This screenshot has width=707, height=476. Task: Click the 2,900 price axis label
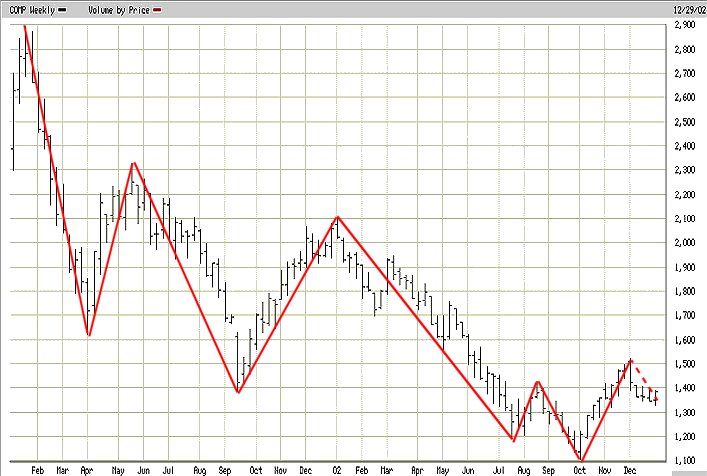(685, 25)
